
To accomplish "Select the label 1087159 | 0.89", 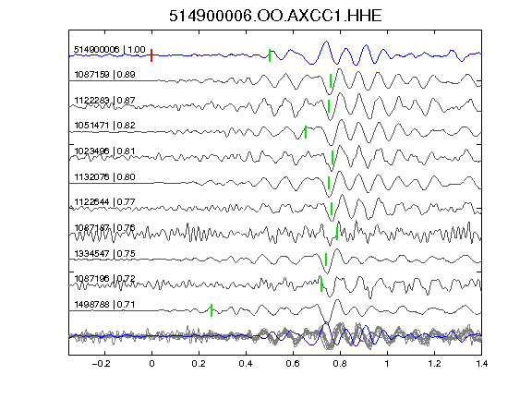I will pyautogui.click(x=104, y=75).
